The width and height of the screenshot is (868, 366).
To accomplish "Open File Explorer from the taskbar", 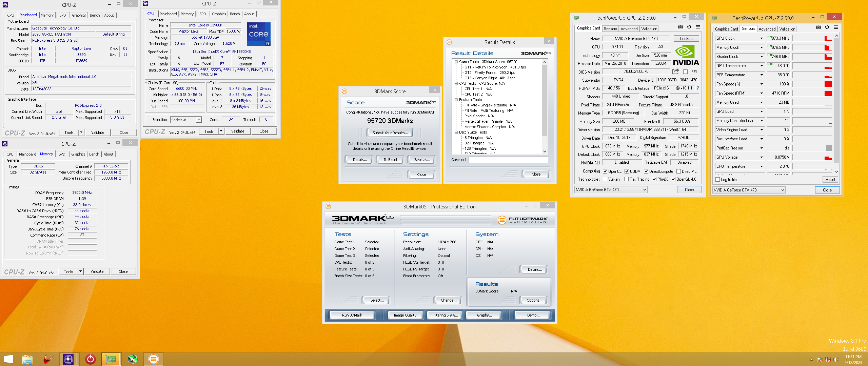I will point(27,359).
